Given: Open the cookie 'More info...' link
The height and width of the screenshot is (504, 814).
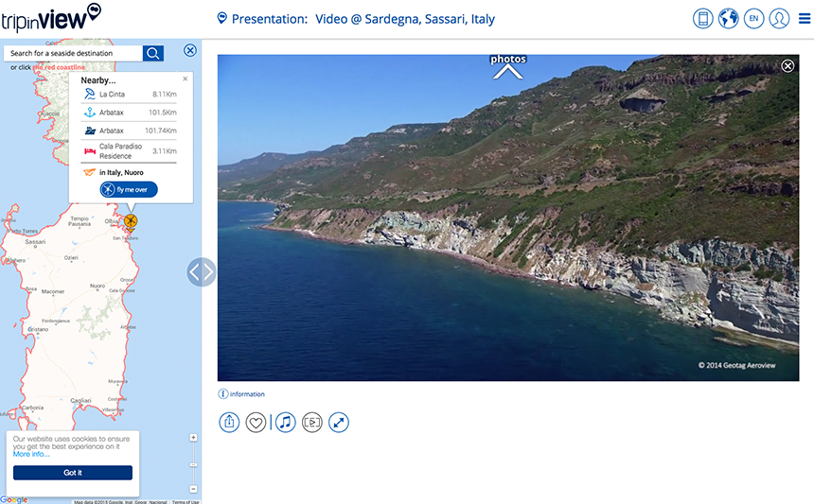Looking at the screenshot, I should click(31, 454).
